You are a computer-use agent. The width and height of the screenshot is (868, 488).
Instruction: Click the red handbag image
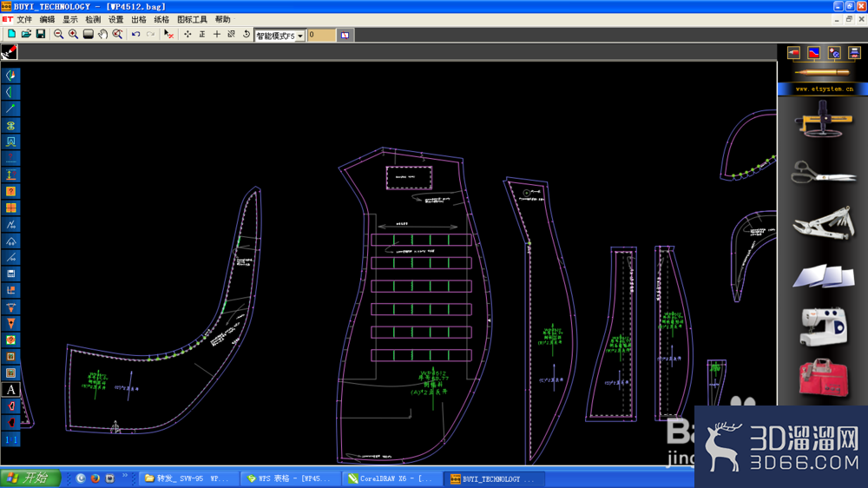pyautogui.click(x=823, y=379)
